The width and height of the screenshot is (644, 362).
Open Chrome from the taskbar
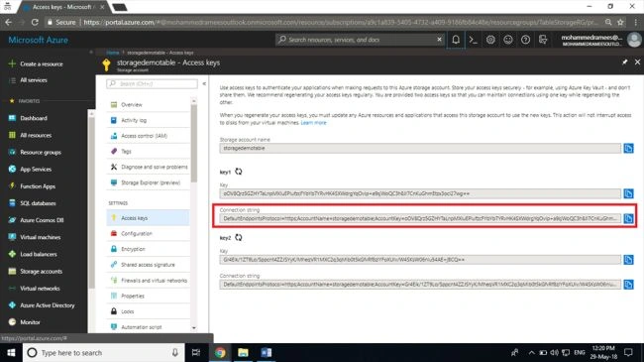pyautogui.click(x=220, y=352)
